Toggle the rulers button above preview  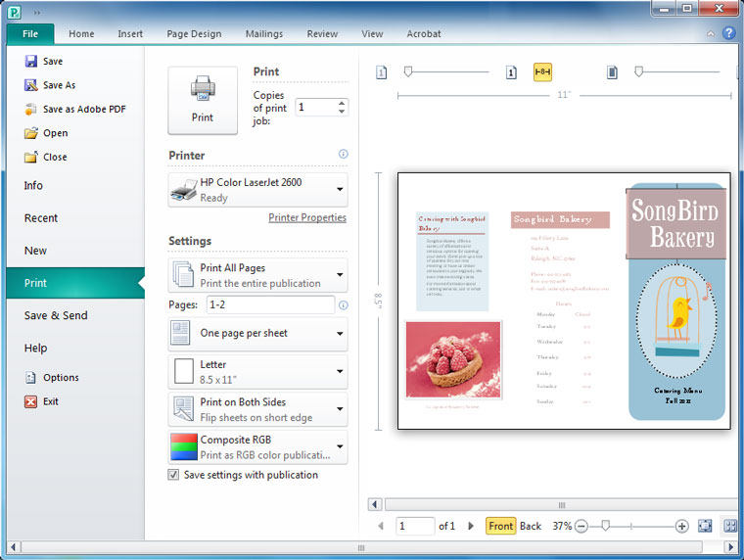(x=542, y=72)
